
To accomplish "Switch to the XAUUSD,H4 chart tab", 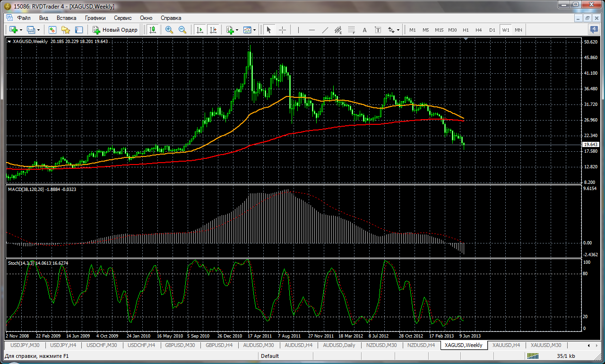I will click(x=506, y=345).
